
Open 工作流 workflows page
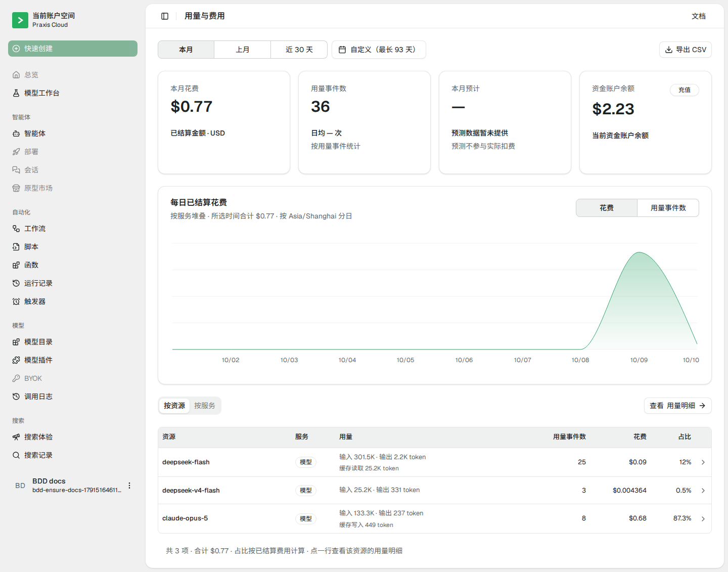click(x=73, y=229)
